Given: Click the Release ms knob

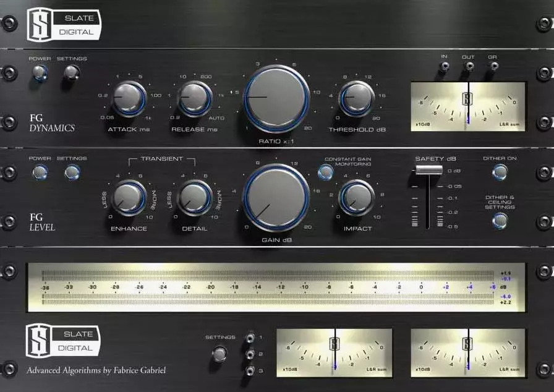Looking at the screenshot, I should pos(194,96).
